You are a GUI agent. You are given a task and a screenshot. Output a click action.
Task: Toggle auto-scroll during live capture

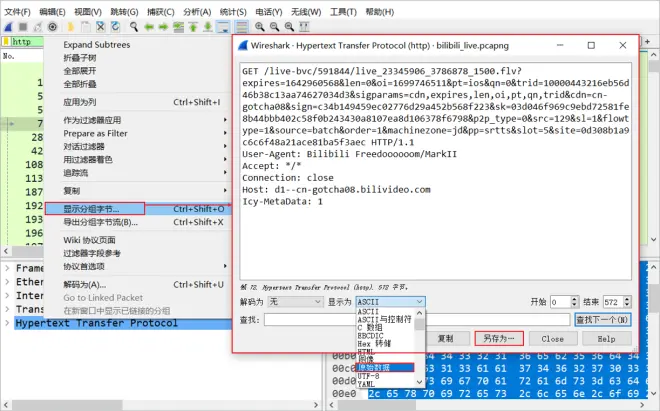pyautogui.click(x=223, y=27)
